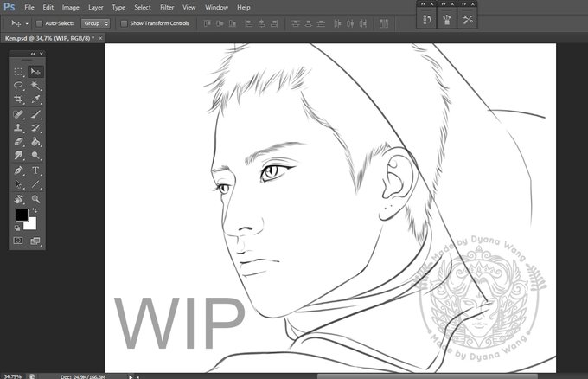Open the Layer menu

(96, 7)
